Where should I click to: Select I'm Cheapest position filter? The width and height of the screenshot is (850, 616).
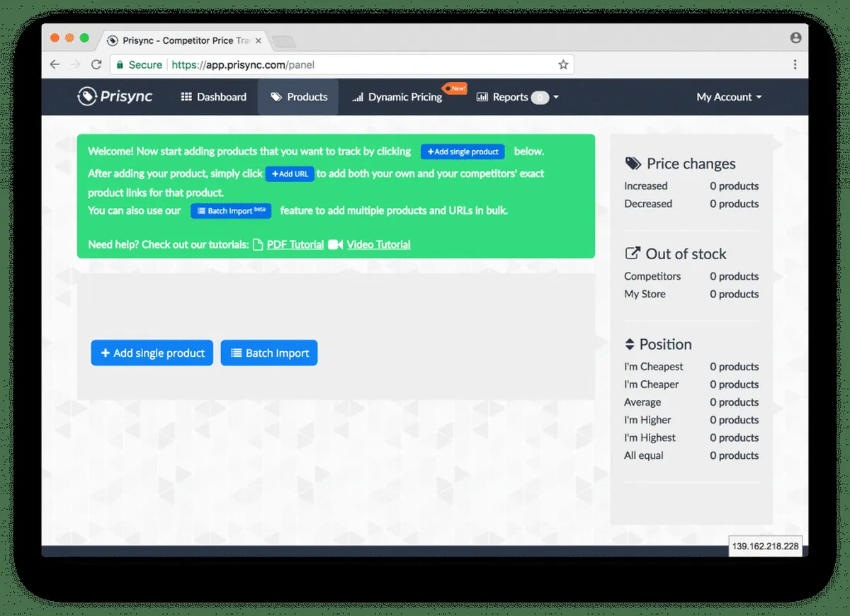(x=691, y=367)
